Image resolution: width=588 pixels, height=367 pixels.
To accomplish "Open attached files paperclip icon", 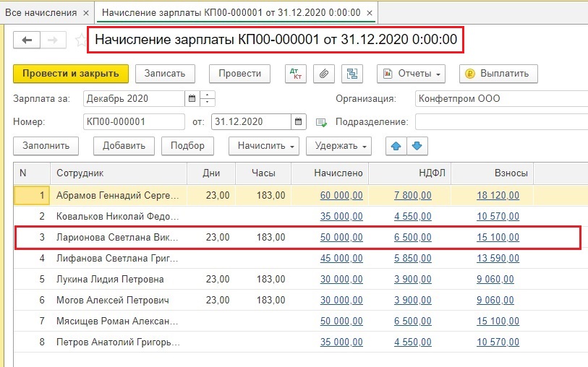I will tap(324, 74).
